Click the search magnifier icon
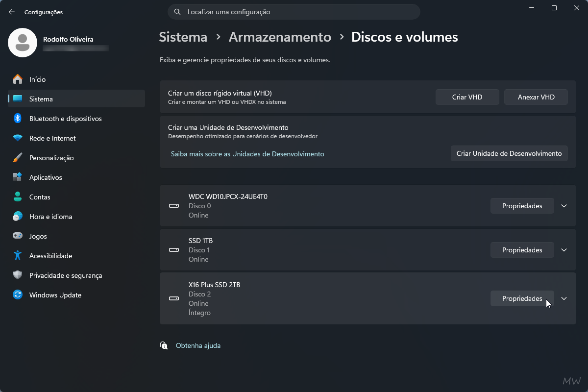This screenshot has height=392, width=588. point(177,12)
